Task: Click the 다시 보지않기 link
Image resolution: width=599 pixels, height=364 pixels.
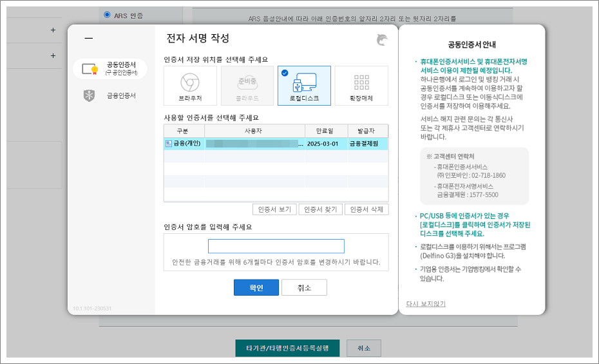Action: (x=426, y=303)
